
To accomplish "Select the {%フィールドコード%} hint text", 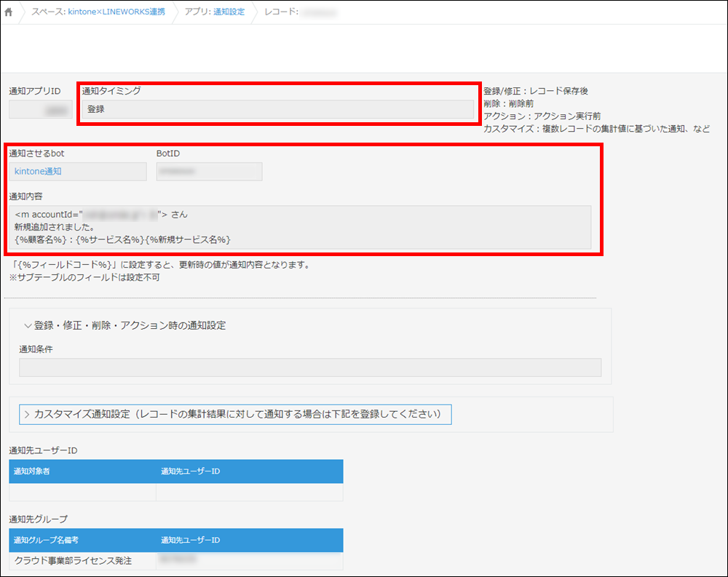I will point(161,265).
